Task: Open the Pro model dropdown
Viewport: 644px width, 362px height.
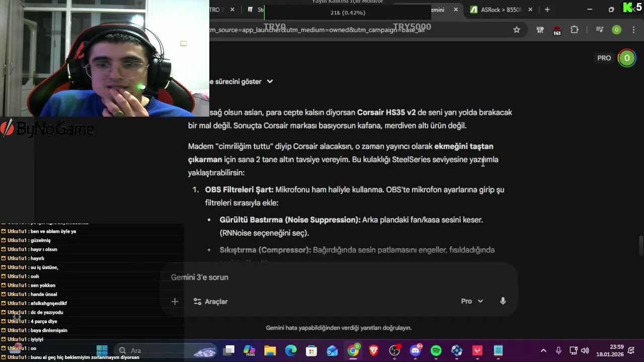Action: 472,301
